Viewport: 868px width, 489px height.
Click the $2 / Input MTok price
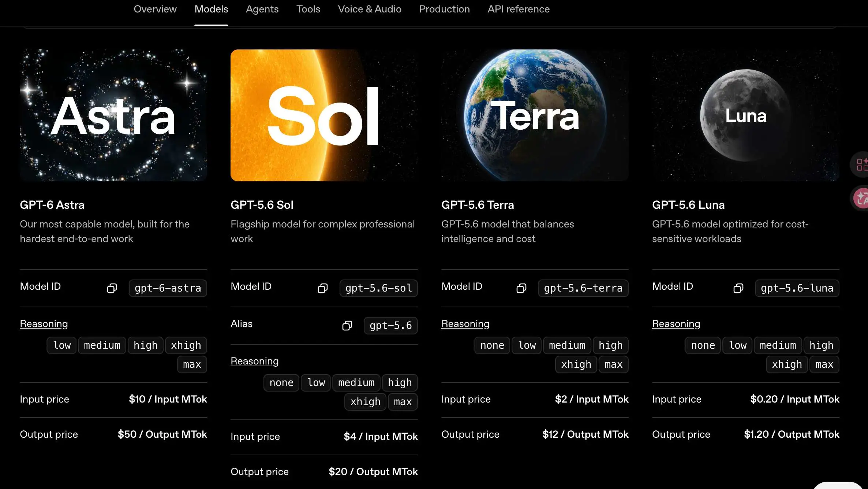592,399
